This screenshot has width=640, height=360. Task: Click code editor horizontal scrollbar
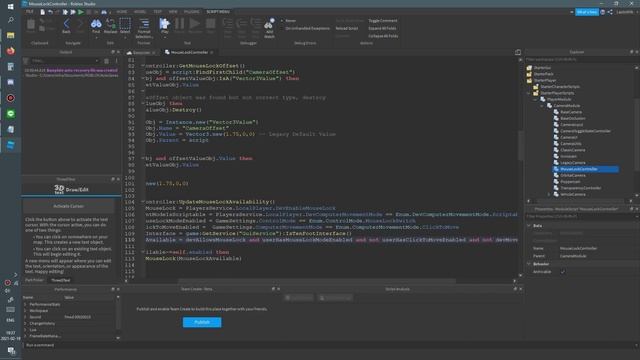pos(317,281)
